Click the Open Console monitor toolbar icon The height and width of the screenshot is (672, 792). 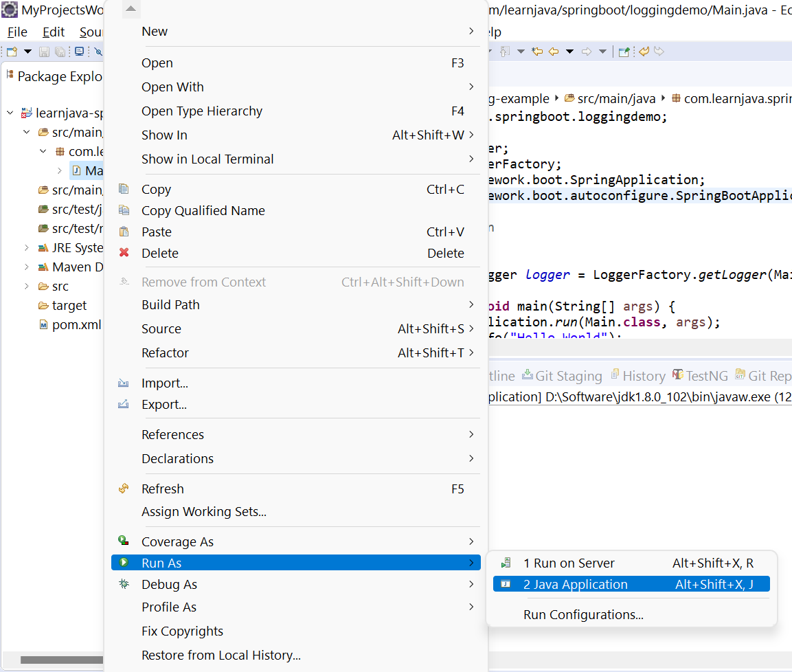point(80,52)
